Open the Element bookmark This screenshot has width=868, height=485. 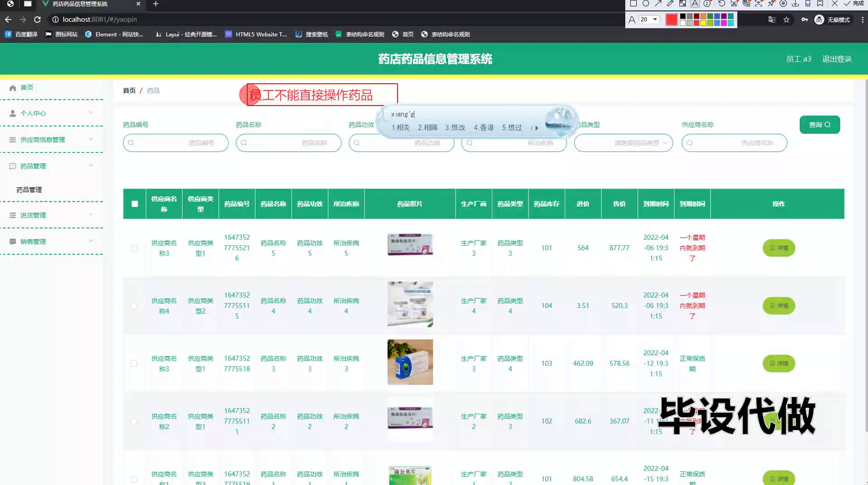coord(114,34)
